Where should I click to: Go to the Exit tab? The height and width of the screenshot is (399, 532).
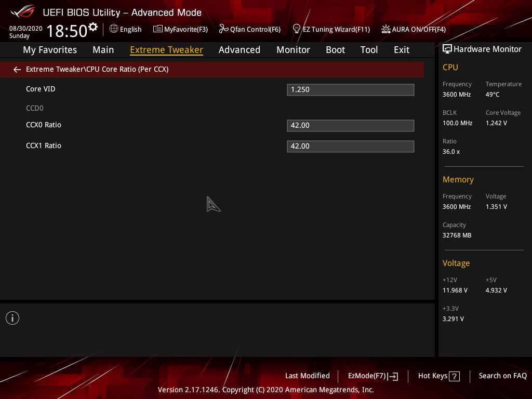402,50
